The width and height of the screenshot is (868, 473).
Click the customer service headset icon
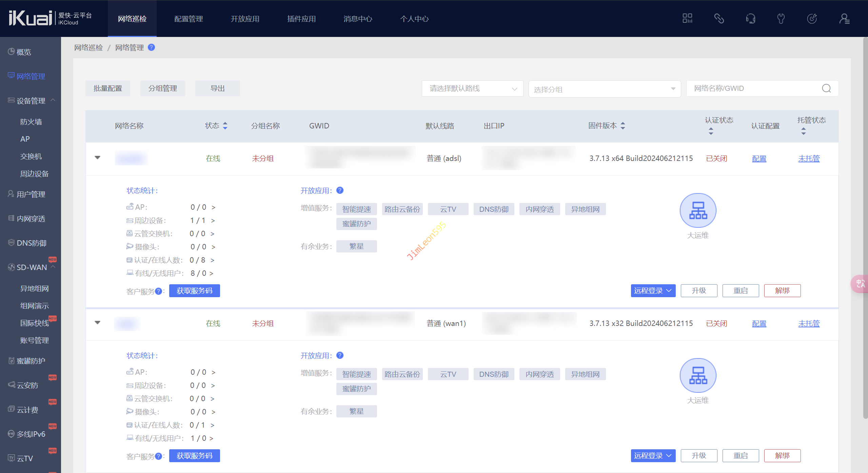pyautogui.click(x=750, y=18)
